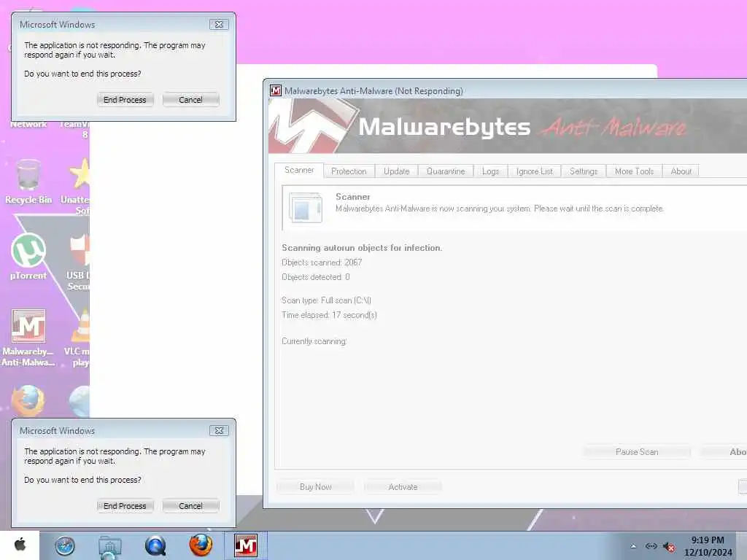The width and height of the screenshot is (747, 560).
Task: Open USB Disk Security desktop icon
Action: click(x=79, y=262)
